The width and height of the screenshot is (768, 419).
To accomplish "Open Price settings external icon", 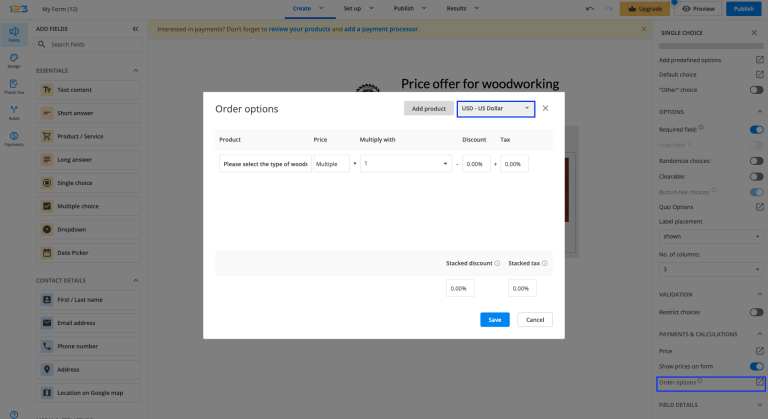I will tap(759, 351).
